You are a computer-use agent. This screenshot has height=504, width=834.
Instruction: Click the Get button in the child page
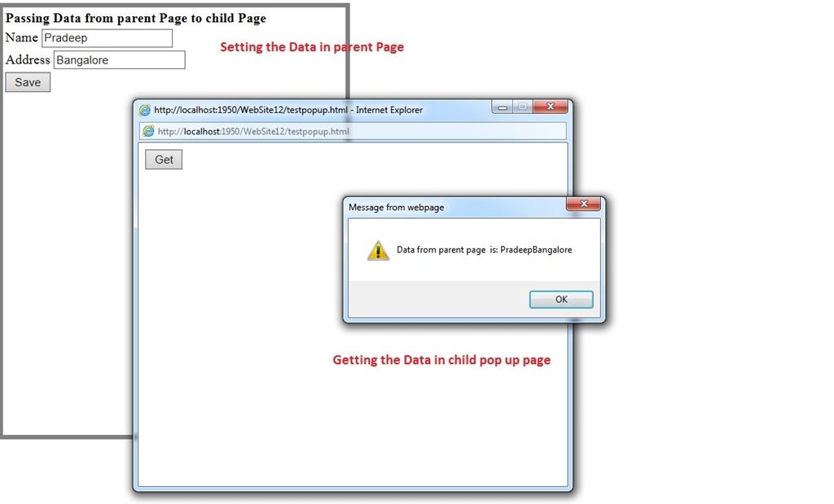[x=163, y=160]
